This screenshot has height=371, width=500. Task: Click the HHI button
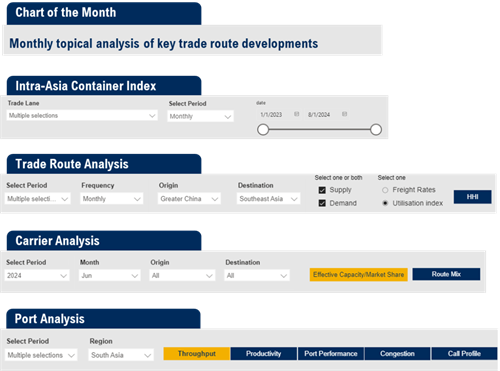[472, 197]
